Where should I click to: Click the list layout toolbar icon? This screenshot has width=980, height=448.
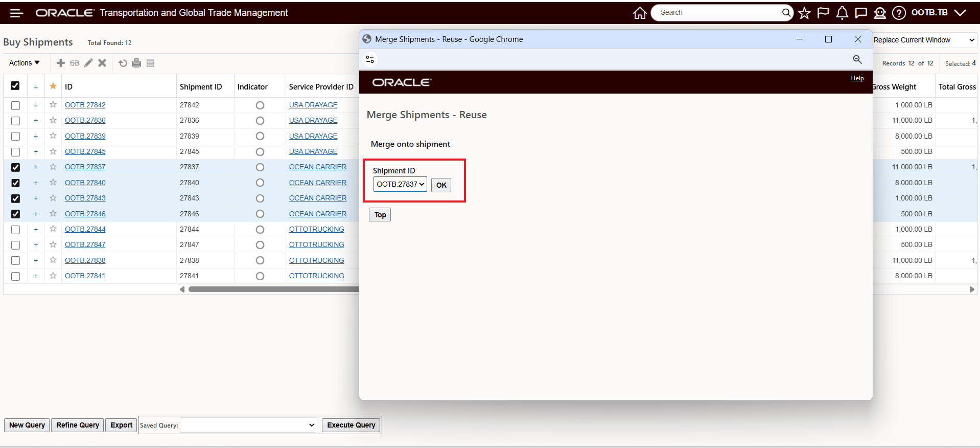pos(150,63)
